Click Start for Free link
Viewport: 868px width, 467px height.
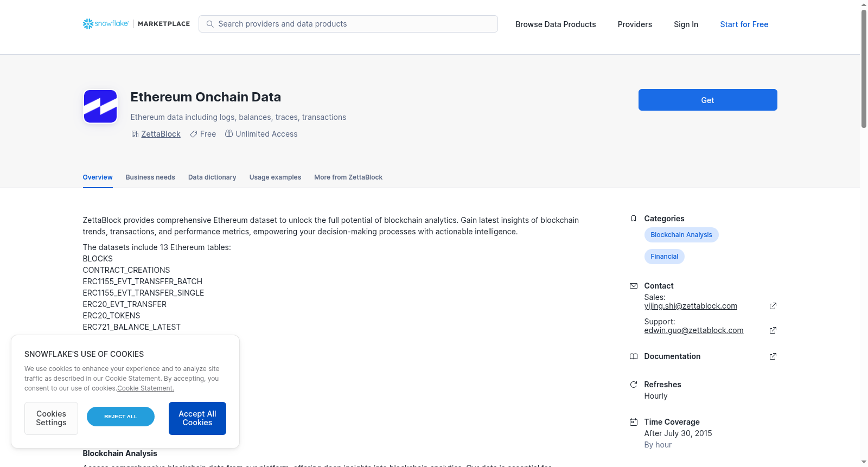744,24
